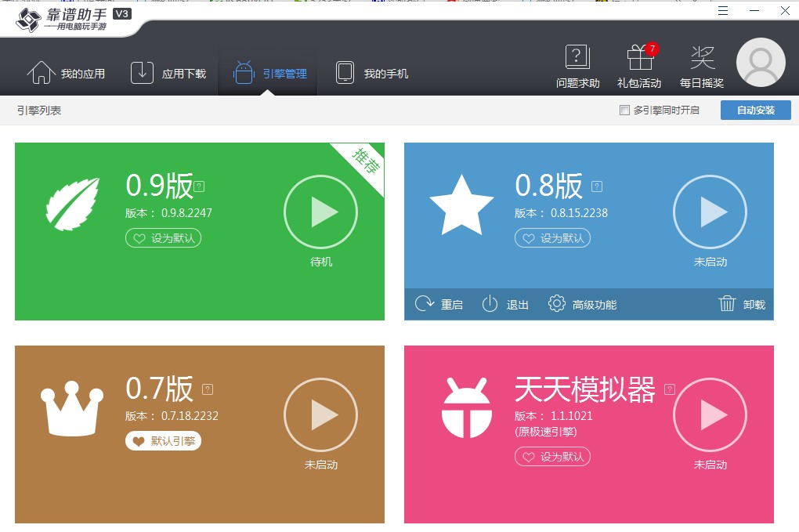Click version text 0.7.18.2232

(x=190, y=416)
